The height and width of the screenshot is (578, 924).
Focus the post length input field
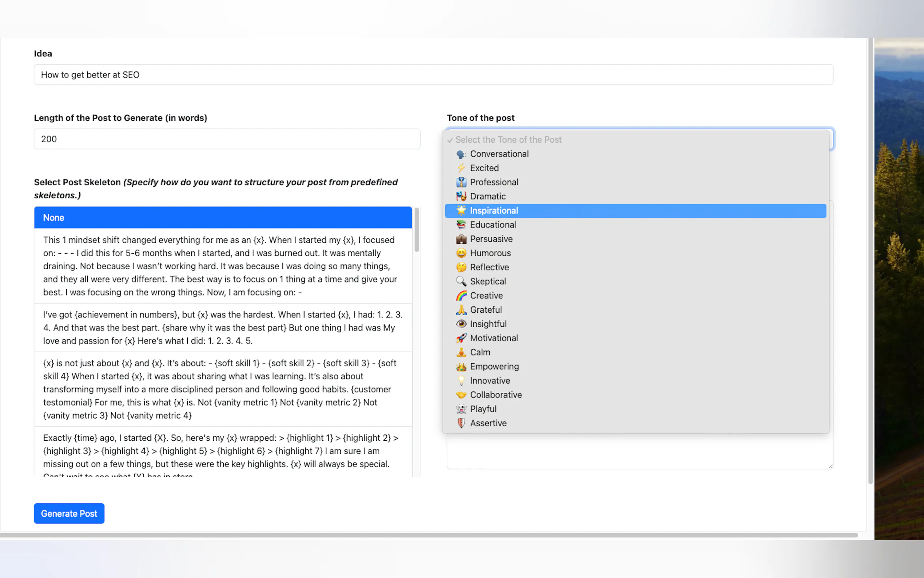[227, 139]
